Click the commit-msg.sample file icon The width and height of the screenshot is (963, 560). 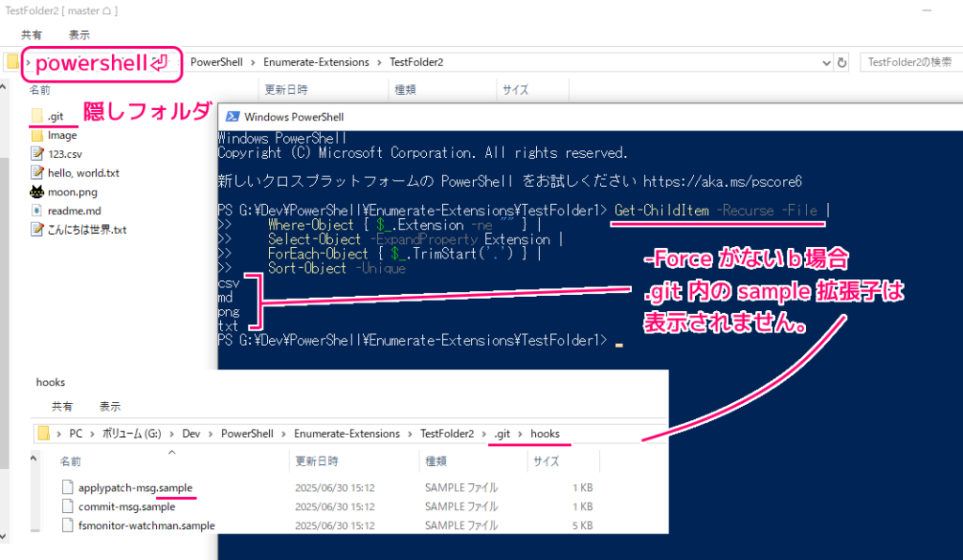point(67,506)
